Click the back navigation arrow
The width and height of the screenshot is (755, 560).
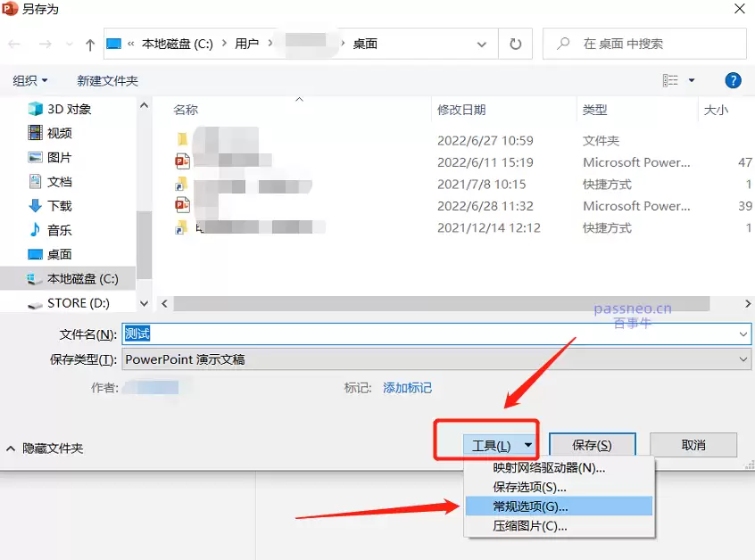coord(15,43)
